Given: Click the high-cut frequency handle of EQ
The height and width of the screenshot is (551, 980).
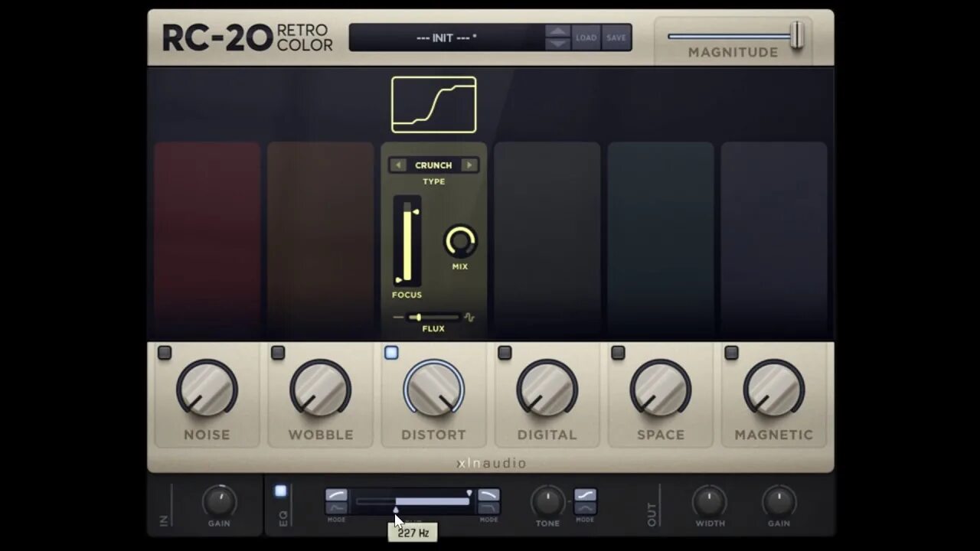Looking at the screenshot, I should click(x=469, y=494).
